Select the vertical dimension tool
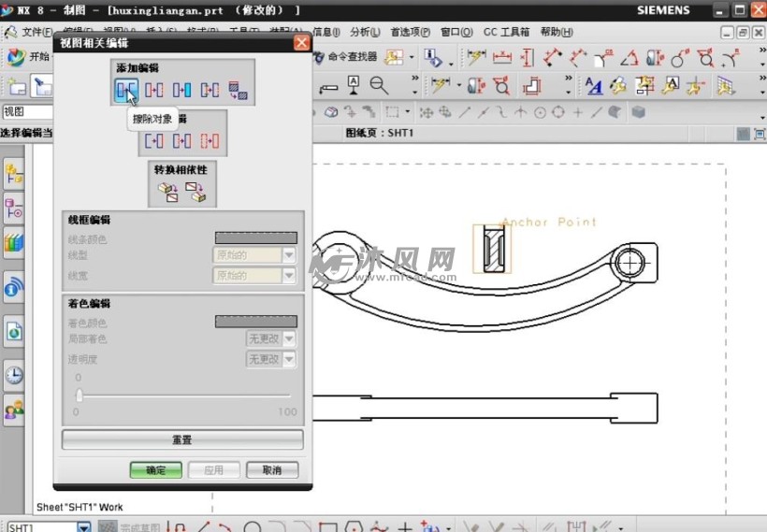The width and height of the screenshot is (767, 532). 528,58
